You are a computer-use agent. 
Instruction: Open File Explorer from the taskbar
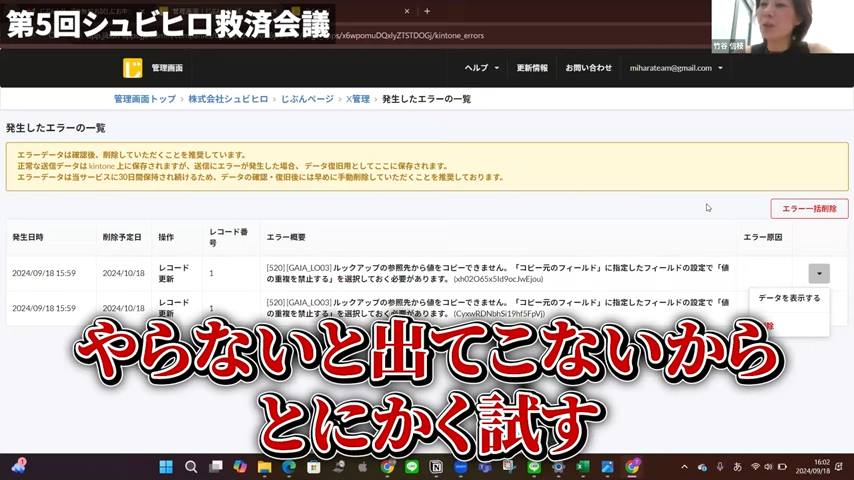[265, 467]
